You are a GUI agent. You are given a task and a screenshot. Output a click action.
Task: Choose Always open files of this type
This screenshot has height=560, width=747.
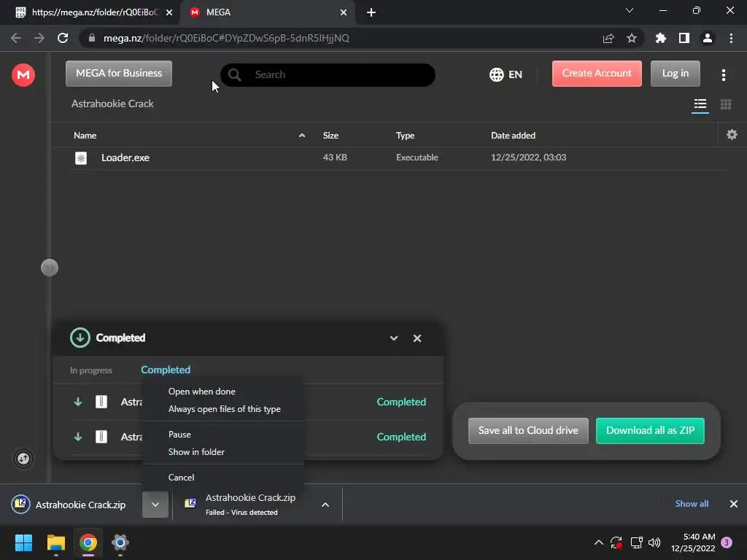coord(225,409)
